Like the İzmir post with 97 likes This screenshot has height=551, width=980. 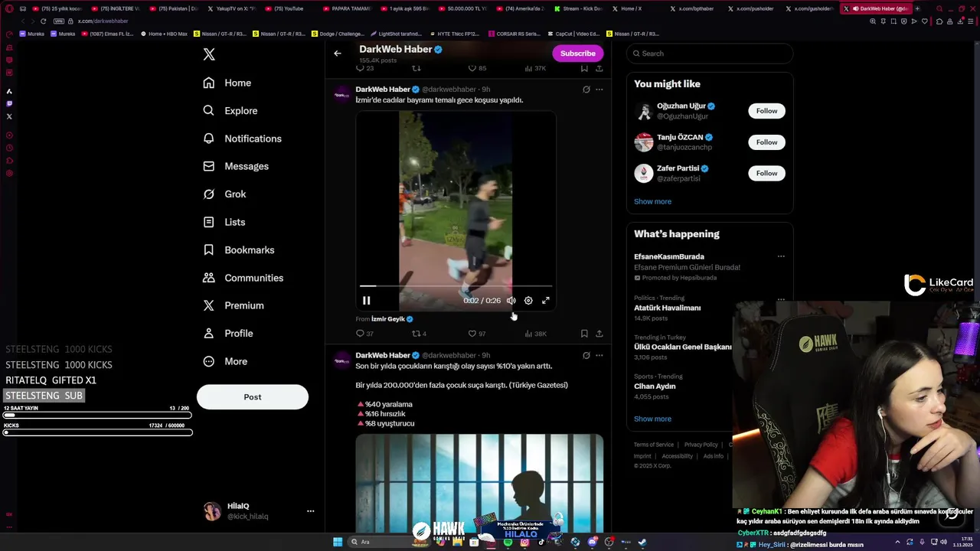coord(477,334)
